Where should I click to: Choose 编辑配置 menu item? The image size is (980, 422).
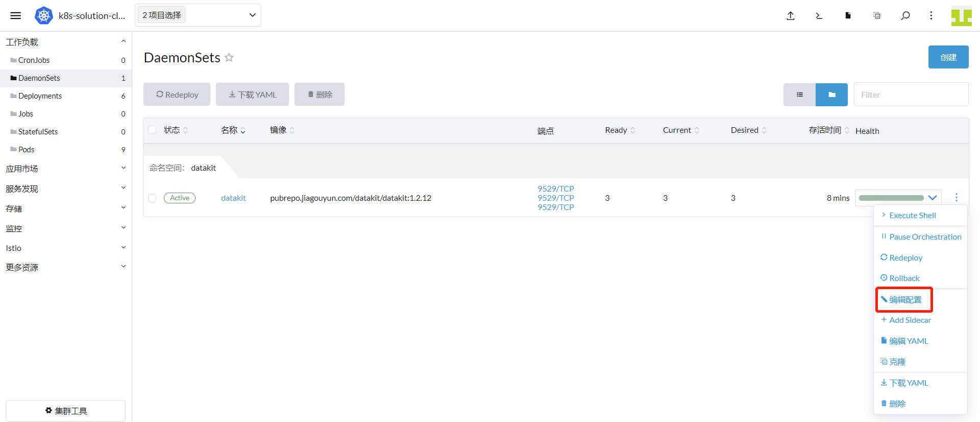click(920, 299)
